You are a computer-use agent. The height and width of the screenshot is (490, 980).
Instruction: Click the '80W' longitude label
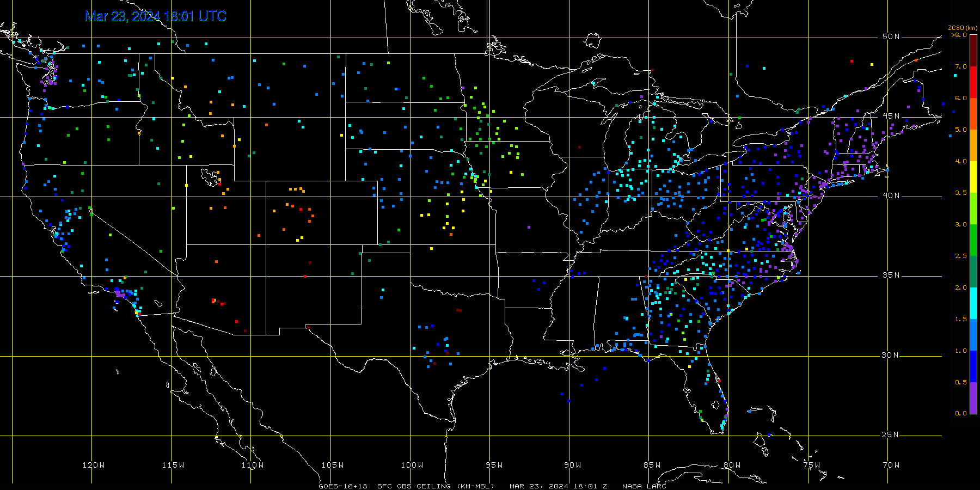[x=732, y=465]
